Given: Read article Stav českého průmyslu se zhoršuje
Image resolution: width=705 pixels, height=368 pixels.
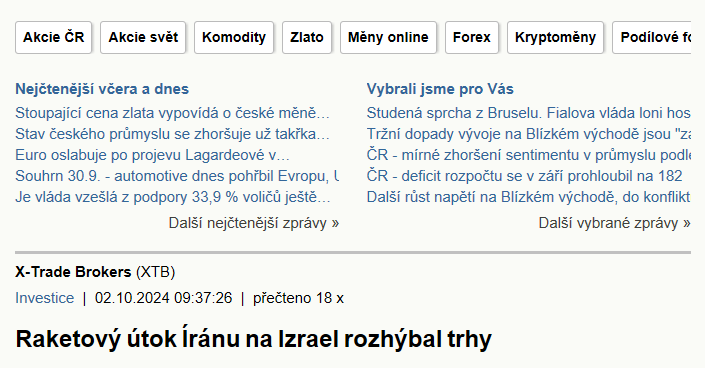Looking at the screenshot, I should [x=173, y=134].
